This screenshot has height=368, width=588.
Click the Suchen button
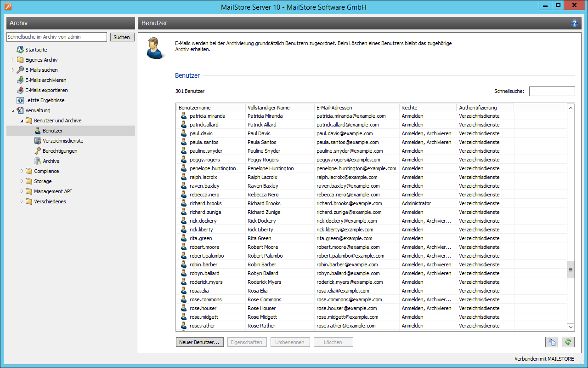pos(122,37)
